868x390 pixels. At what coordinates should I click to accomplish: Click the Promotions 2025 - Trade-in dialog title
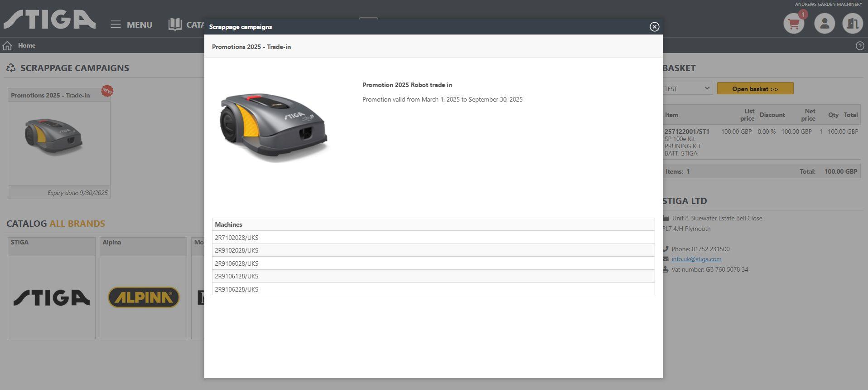point(251,47)
